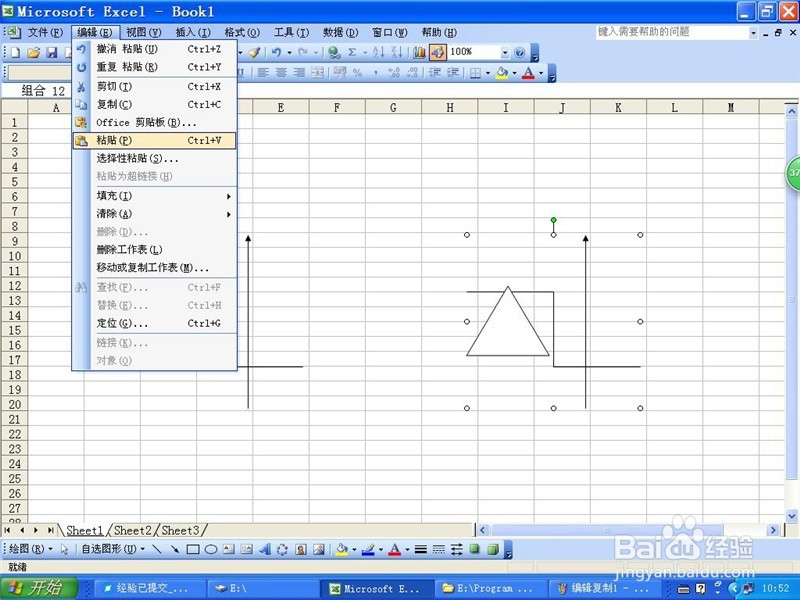Viewport: 800px width, 600px height.
Task: Toggle the Drawing toolbar button
Action: (438, 52)
